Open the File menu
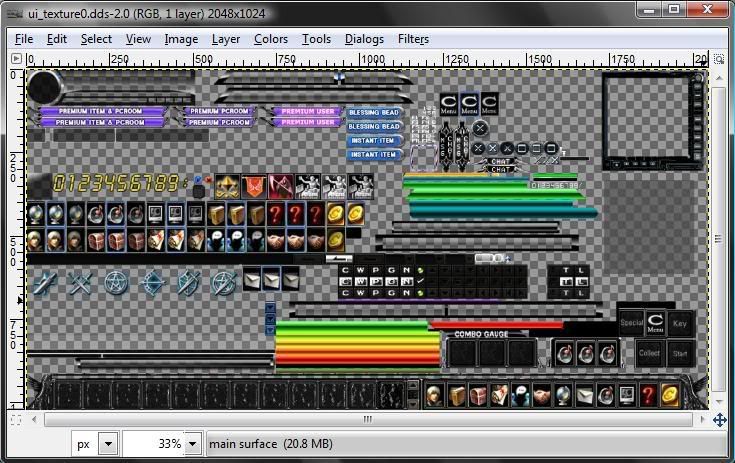This screenshot has height=463, width=735. (x=24, y=39)
